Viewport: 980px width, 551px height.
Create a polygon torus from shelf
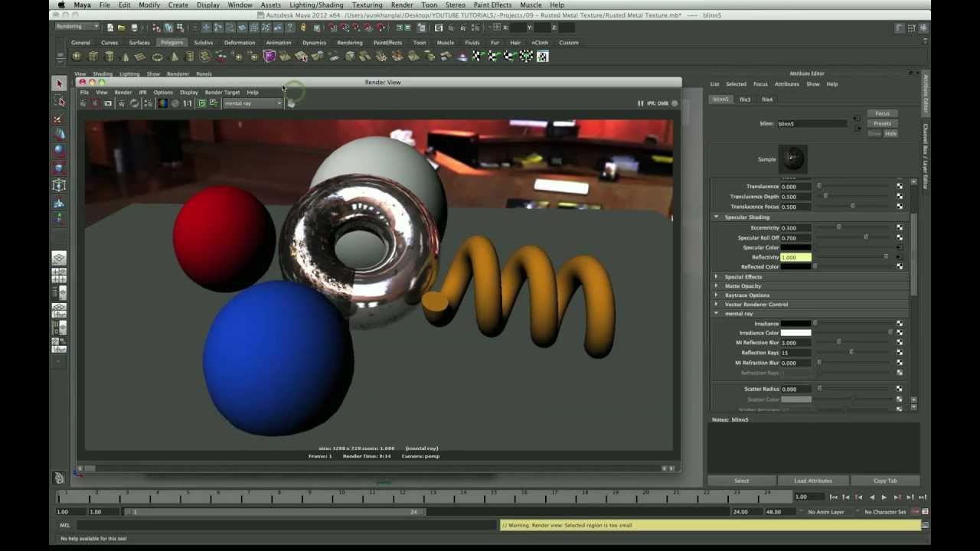tap(158, 57)
